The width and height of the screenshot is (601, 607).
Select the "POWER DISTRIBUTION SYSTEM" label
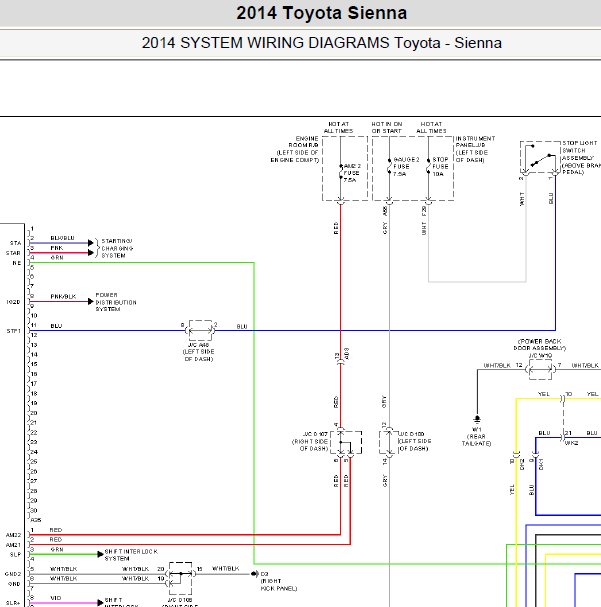pyautogui.click(x=116, y=302)
